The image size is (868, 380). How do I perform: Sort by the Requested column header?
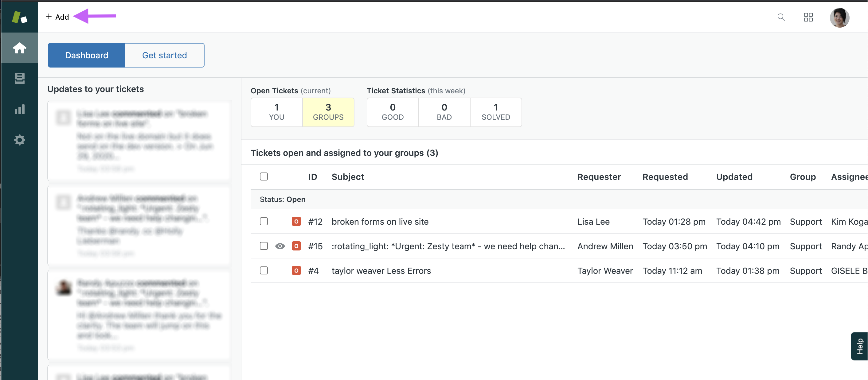tap(665, 177)
